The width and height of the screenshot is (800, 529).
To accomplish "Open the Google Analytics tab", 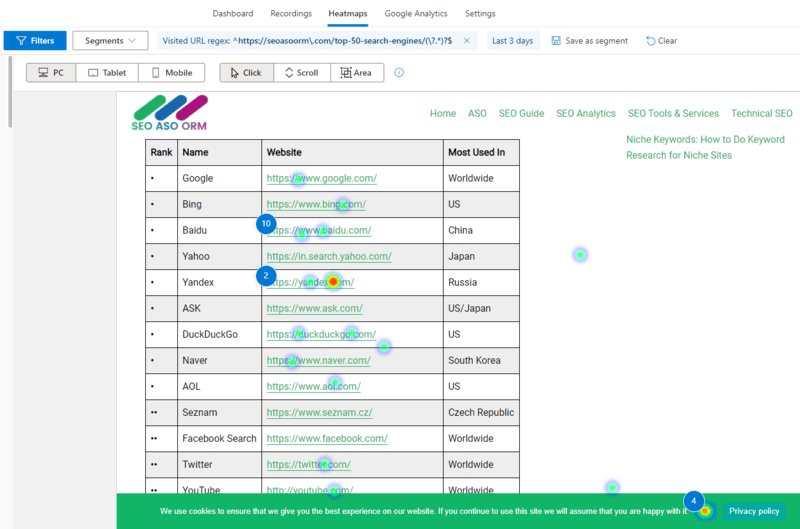I will click(x=416, y=14).
